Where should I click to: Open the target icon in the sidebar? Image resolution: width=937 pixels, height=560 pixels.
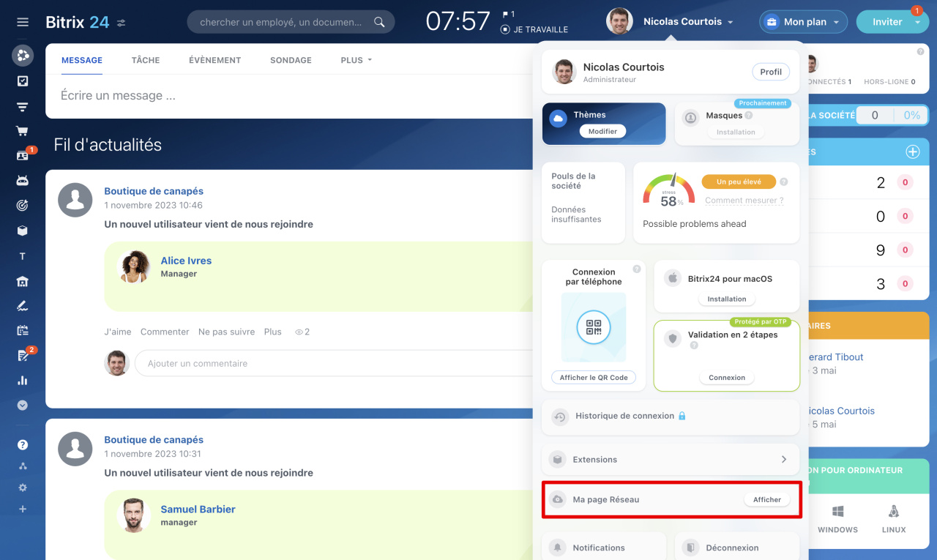coord(23,206)
